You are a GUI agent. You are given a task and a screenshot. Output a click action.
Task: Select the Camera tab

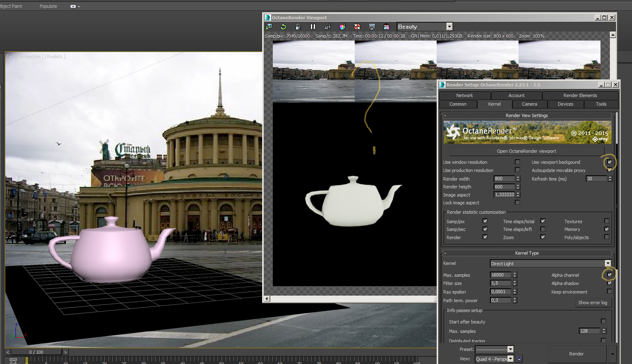click(529, 104)
